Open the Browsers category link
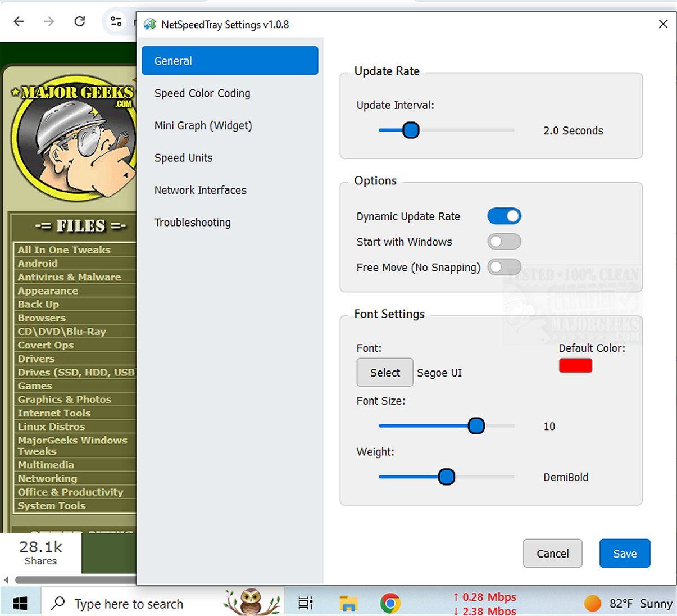This screenshot has width=677, height=616. pos(42,318)
